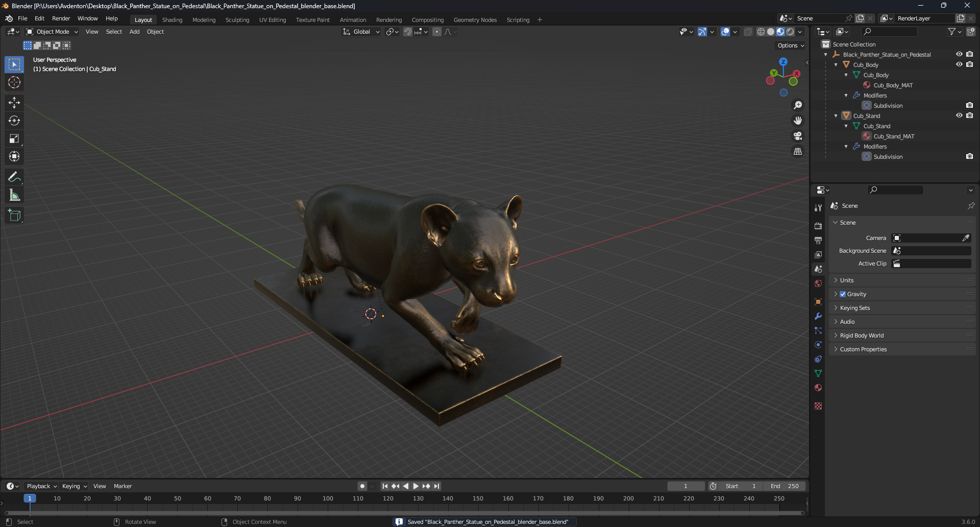Image resolution: width=980 pixels, height=527 pixels.
Task: Toggle Cub_Body Subdivision render visibility
Action: click(969, 105)
